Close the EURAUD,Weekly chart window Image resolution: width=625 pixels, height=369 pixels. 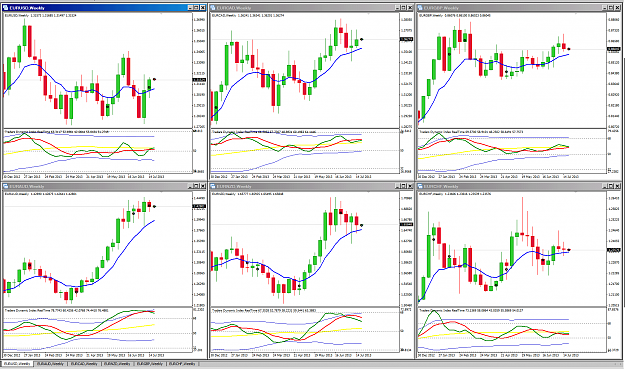(x=203, y=186)
